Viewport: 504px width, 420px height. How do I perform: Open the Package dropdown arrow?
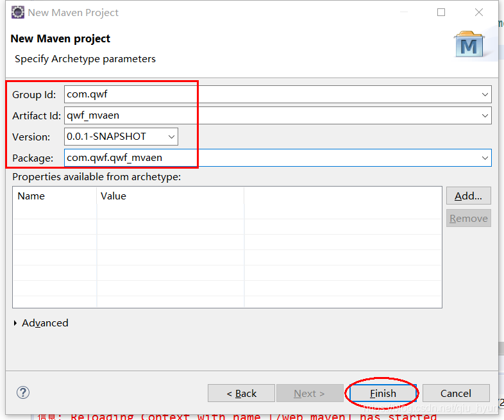(x=485, y=158)
